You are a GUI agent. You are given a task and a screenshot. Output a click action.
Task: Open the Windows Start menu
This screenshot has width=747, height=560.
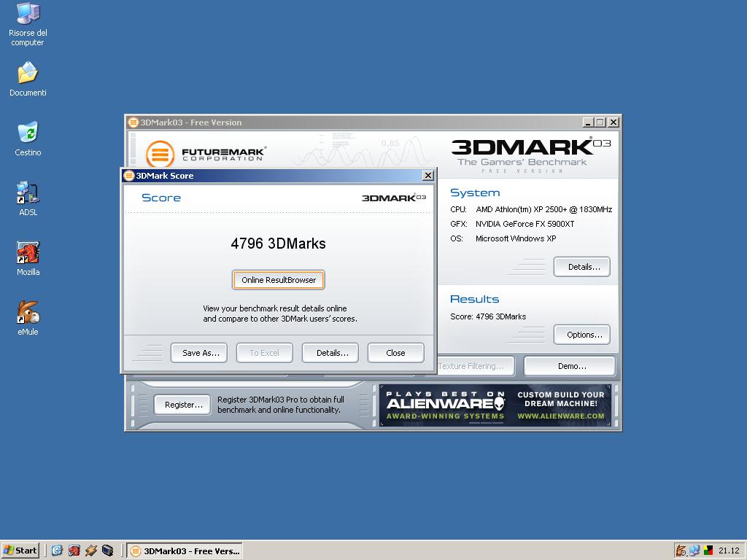tap(20, 551)
